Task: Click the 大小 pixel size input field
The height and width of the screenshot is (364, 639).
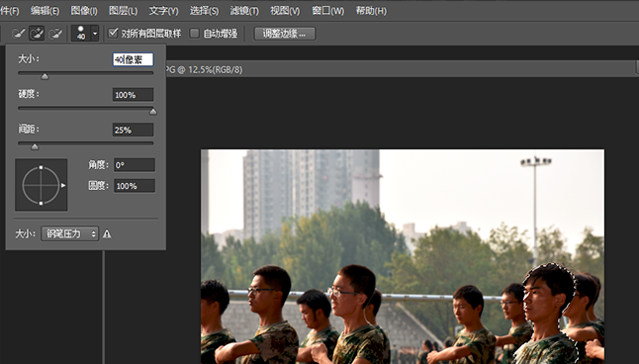Action: [x=133, y=59]
